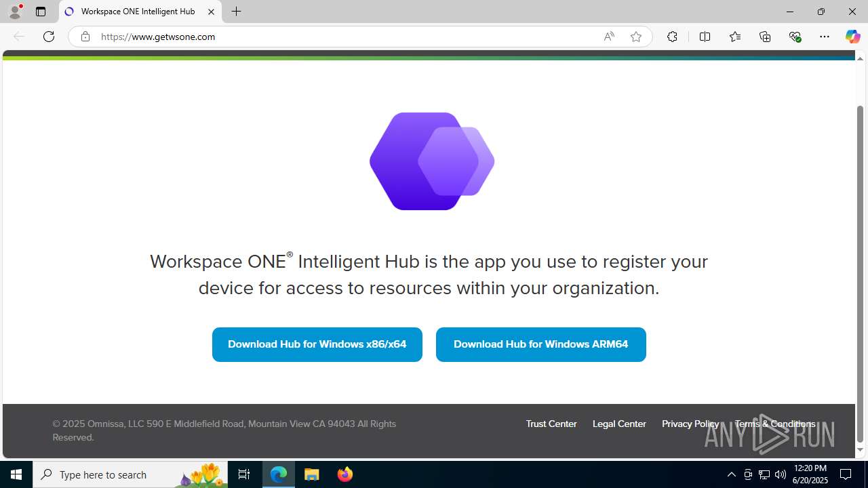Image resolution: width=868 pixels, height=488 pixels.
Task: Open the Legal Center link
Action: [619, 424]
